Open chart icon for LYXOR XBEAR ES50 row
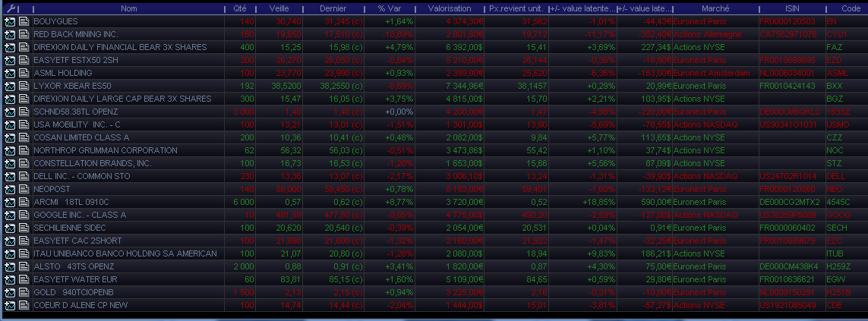Image resolution: width=868 pixels, height=321 pixels. point(10,86)
